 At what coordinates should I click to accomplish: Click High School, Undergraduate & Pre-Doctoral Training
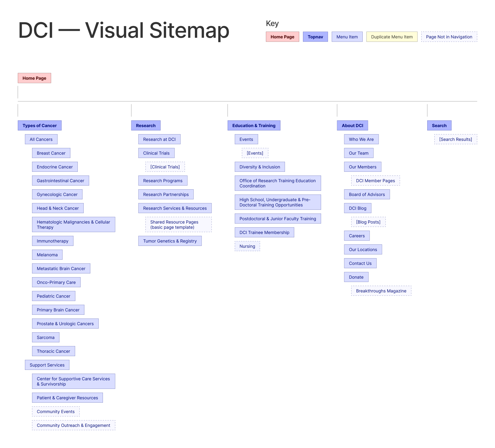pyautogui.click(x=278, y=202)
